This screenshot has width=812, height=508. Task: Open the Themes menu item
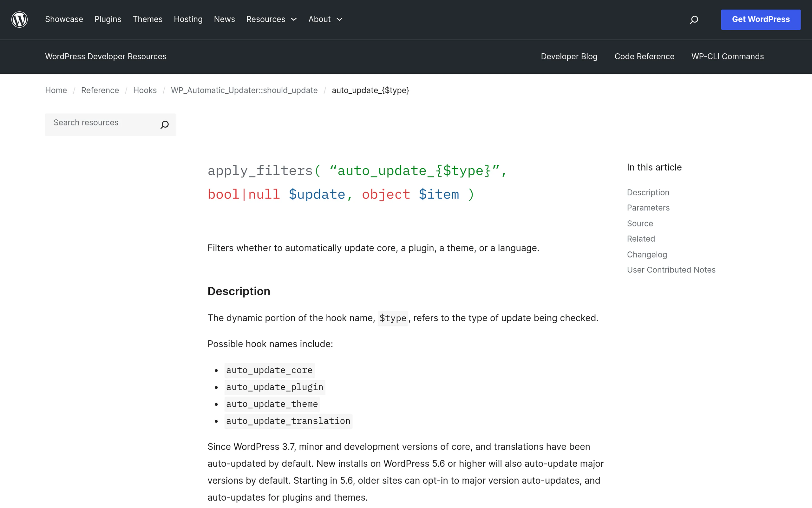pos(147,19)
